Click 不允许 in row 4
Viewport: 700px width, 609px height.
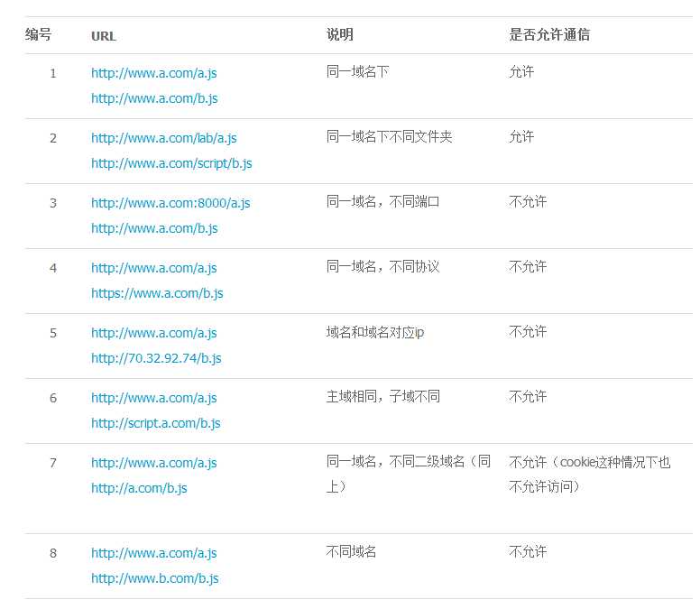coord(528,266)
